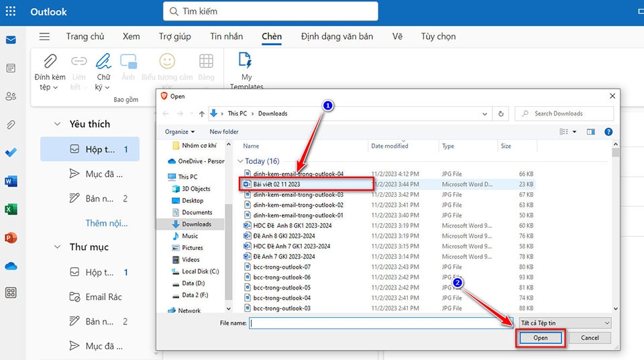
Task: Switch to Vẽ tab
Action: (397, 37)
